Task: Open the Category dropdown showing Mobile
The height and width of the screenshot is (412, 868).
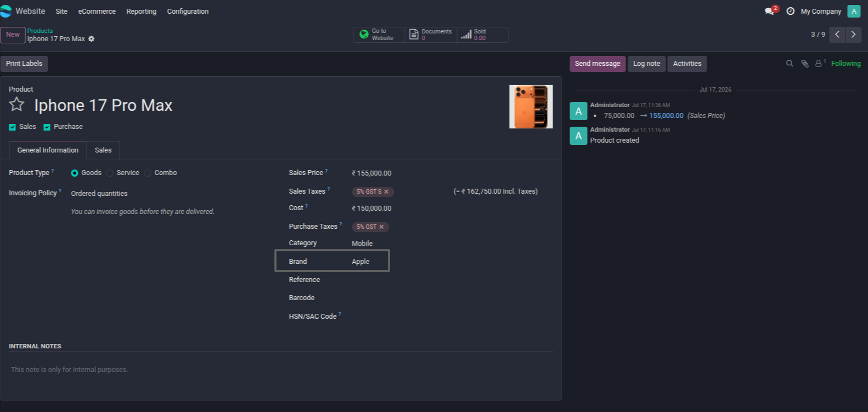Action: coord(452,244)
